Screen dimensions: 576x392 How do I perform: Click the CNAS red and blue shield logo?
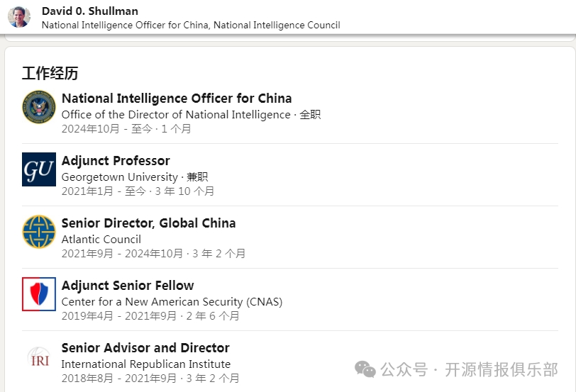[x=39, y=294]
